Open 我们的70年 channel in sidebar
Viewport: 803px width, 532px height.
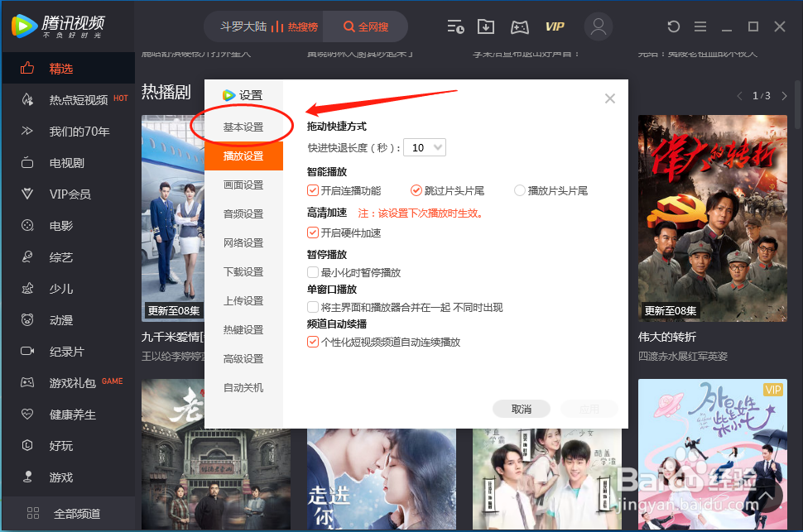[x=69, y=132]
